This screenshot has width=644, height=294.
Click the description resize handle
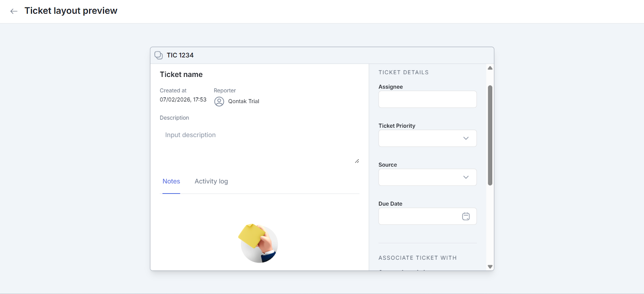coord(357,161)
